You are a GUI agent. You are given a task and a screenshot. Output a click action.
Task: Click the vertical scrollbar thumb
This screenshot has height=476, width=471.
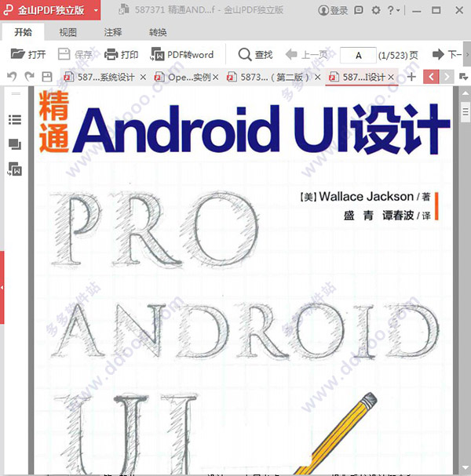tap(466, 112)
